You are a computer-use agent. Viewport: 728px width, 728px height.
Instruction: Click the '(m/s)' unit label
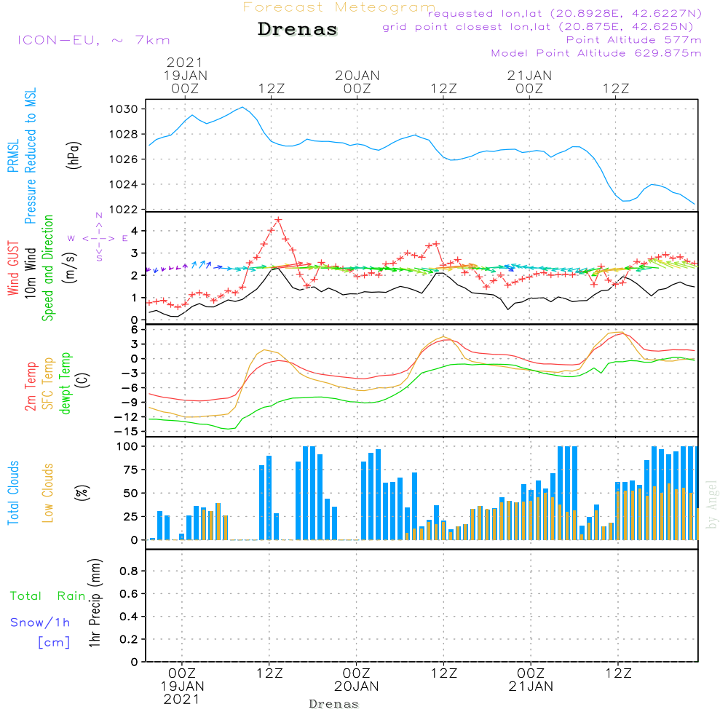71,268
